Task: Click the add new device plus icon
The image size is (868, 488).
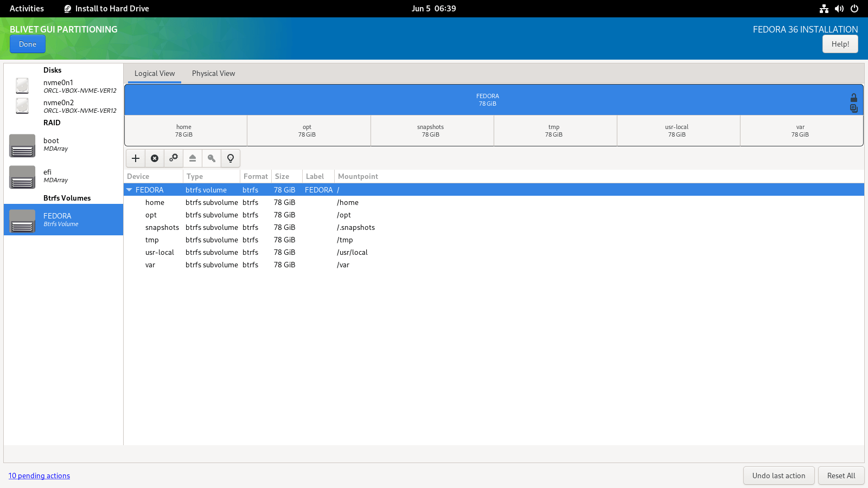Action: [136, 158]
